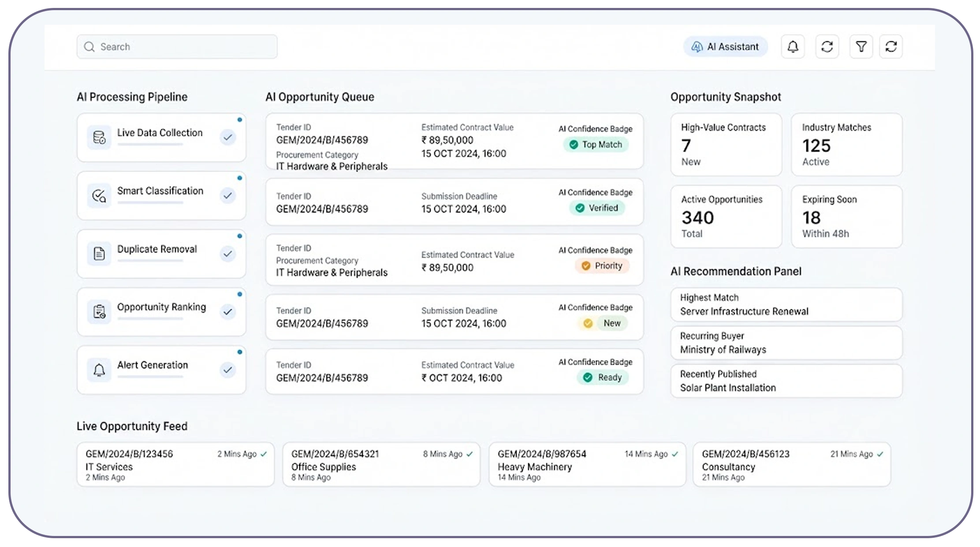Screen dimensions: 980x547
Task: Click checkmark next to 8 Mins Ago
Action: click(x=470, y=454)
